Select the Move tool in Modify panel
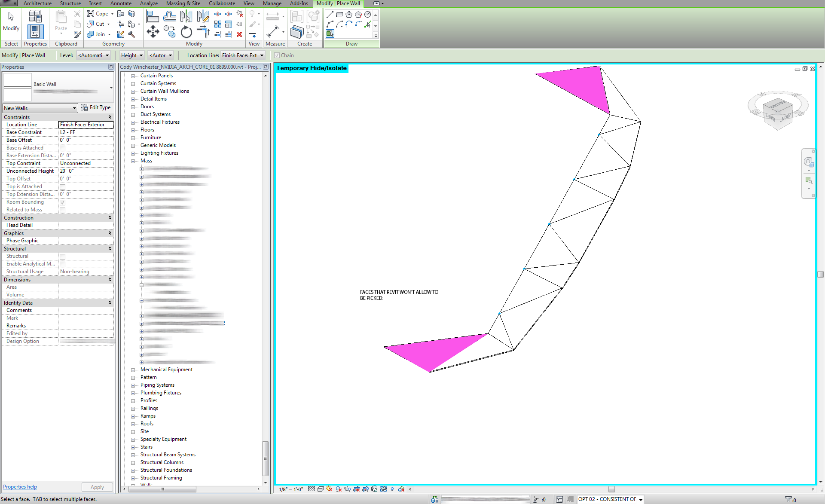Viewport: 825px width, 504px height. coord(153,31)
